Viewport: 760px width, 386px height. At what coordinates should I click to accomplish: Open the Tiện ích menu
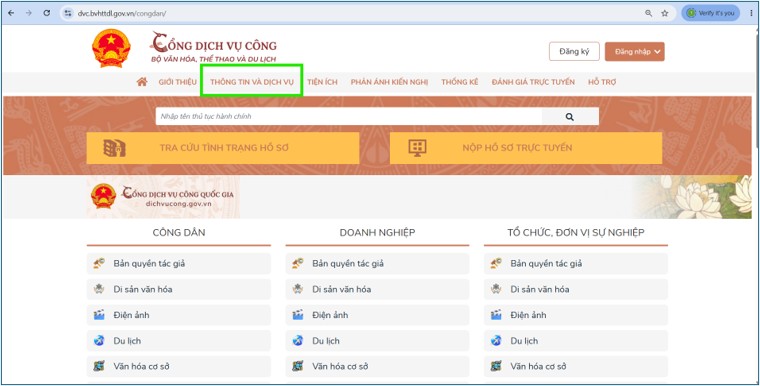click(322, 82)
